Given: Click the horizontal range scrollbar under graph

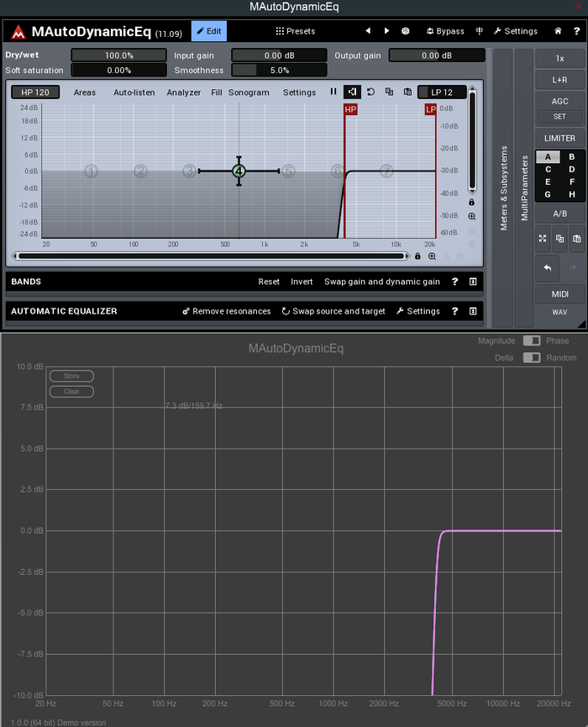Looking at the screenshot, I should 212,256.
